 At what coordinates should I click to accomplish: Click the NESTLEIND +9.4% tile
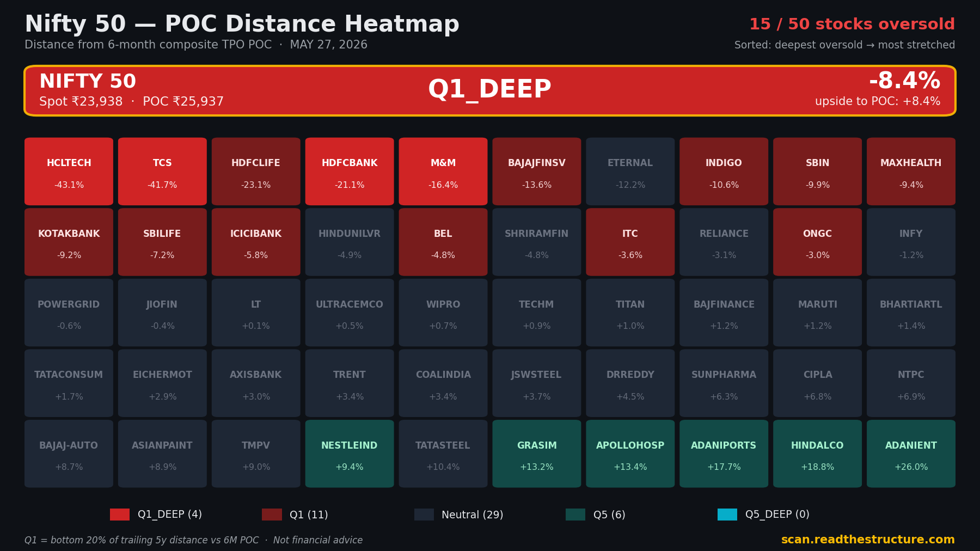tap(350, 454)
